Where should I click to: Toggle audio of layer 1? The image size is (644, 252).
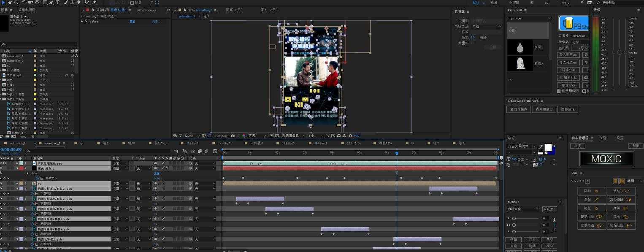[x=5, y=163]
